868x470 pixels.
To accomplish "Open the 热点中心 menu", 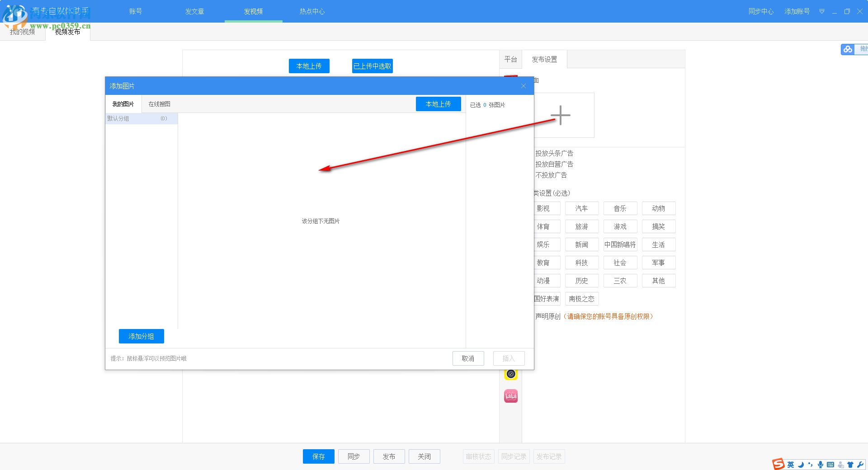I will (312, 11).
